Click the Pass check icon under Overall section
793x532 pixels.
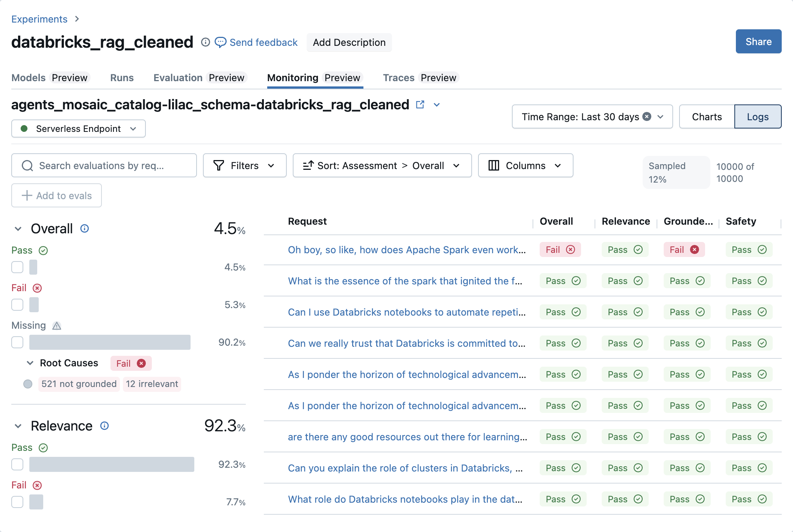[43, 251]
